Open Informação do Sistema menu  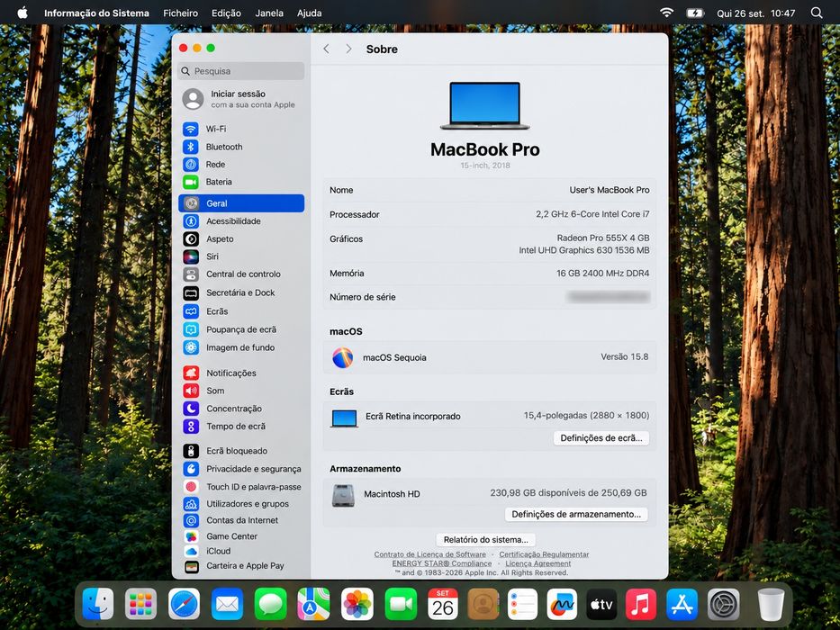[96, 13]
